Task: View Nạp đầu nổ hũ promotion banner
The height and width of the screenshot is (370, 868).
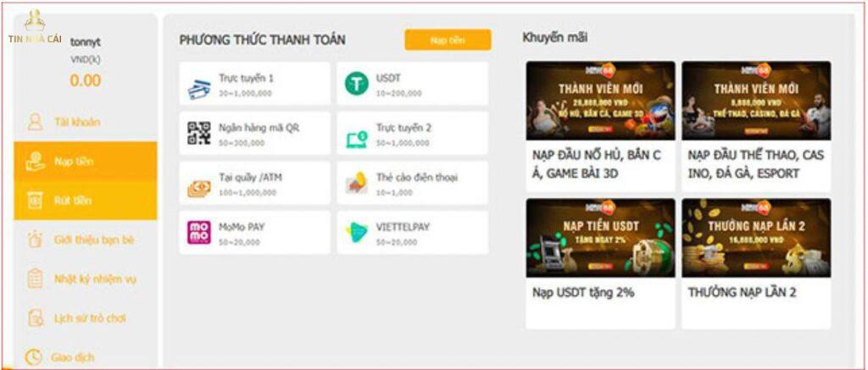Action: pyautogui.click(x=601, y=100)
